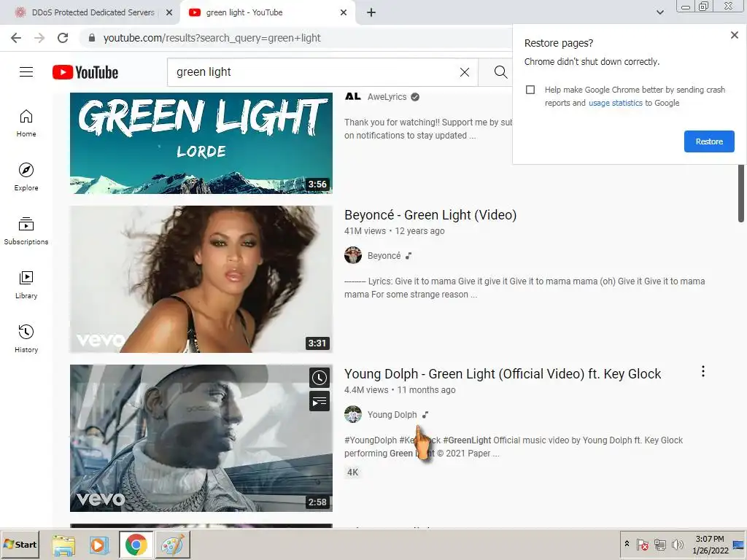Click the Restore button
Viewport: 747px width, 560px height.
709,141
